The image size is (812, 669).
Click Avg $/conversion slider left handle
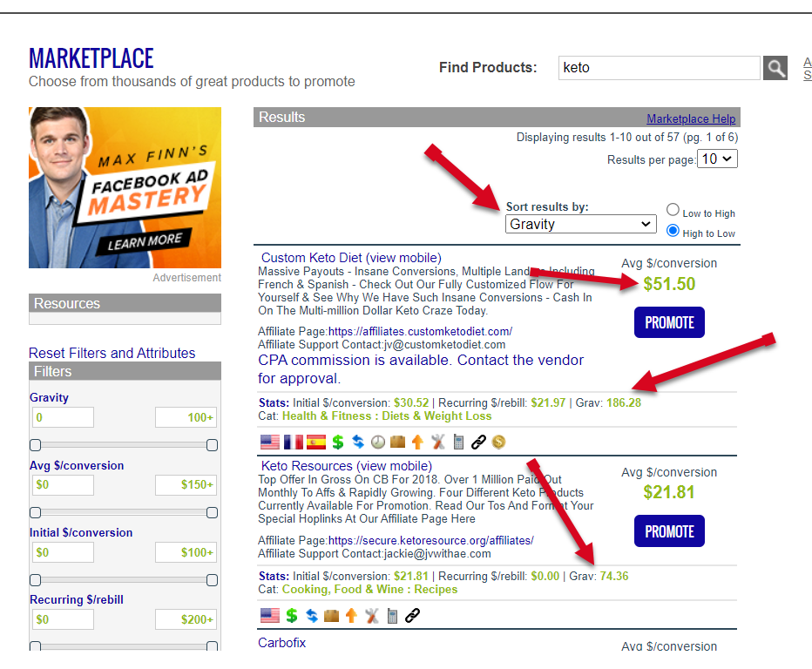tap(35, 512)
